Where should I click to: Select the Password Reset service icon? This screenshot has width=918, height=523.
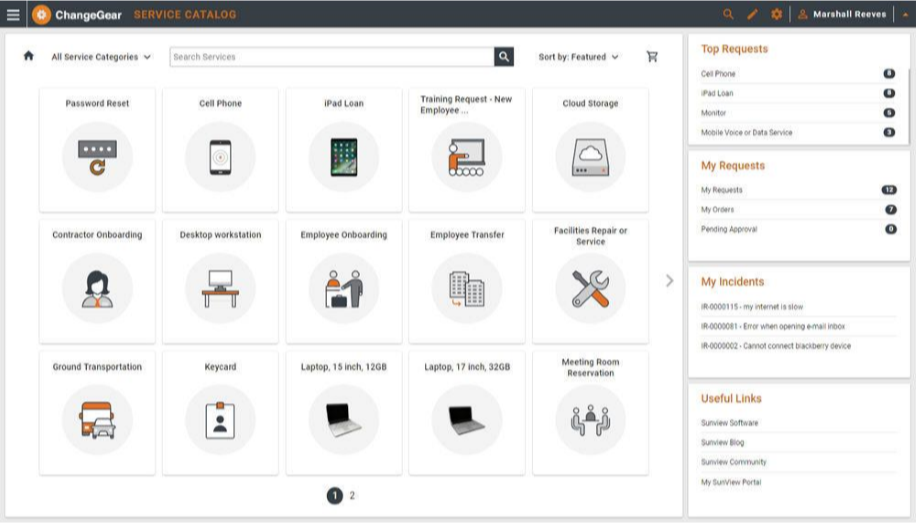pos(97,157)
